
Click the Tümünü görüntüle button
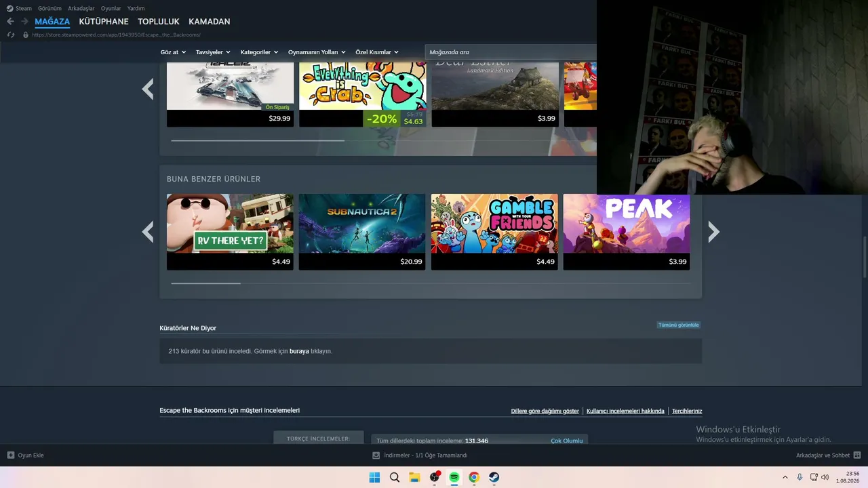pos(678,325)
